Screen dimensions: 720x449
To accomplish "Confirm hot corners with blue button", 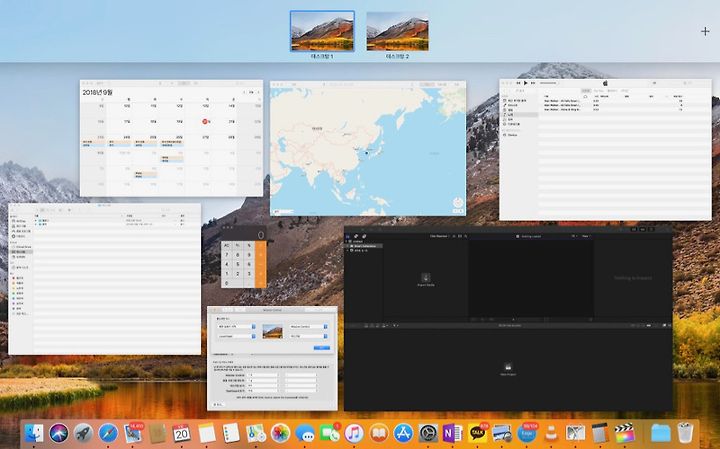I will 321,348.
